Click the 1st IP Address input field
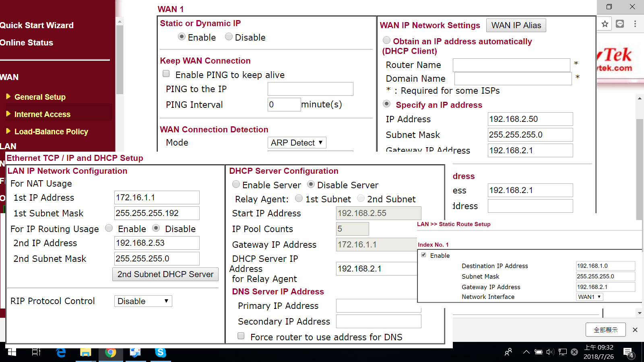644x362 pixels. (x=157, y=197)
